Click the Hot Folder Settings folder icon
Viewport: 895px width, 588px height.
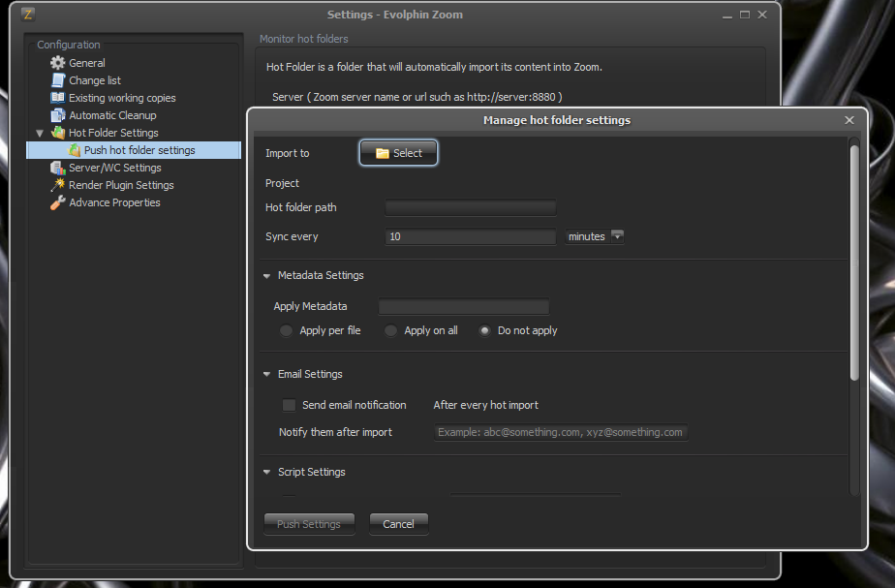(58, 133)
